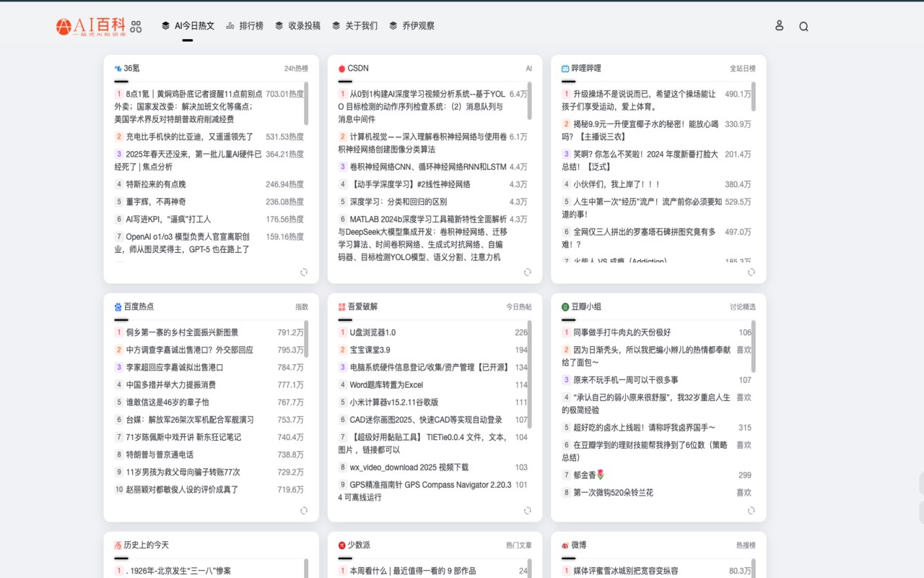Refresh the 豆瓣小组 card
This screenshot has width=924, height=578.
(751, 511)
